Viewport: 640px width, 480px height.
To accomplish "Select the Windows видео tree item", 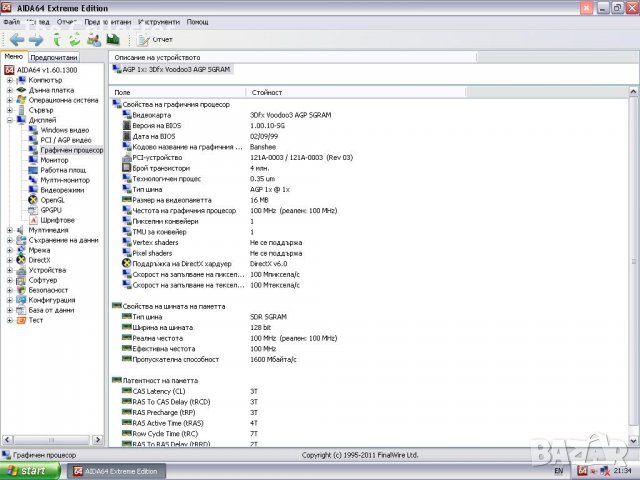I will coord(64,130).
